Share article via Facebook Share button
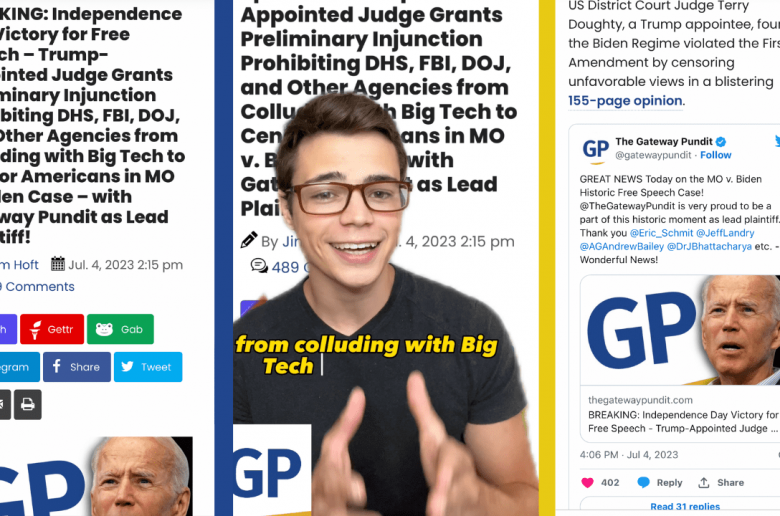This screenshot has width=780, height=516. [77, 367]
